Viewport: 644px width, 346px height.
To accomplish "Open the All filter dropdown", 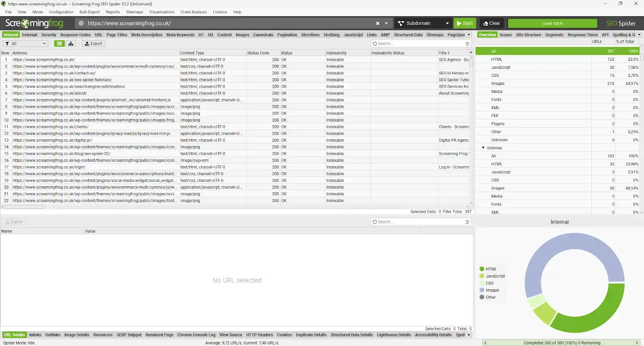I will point(25,43).
